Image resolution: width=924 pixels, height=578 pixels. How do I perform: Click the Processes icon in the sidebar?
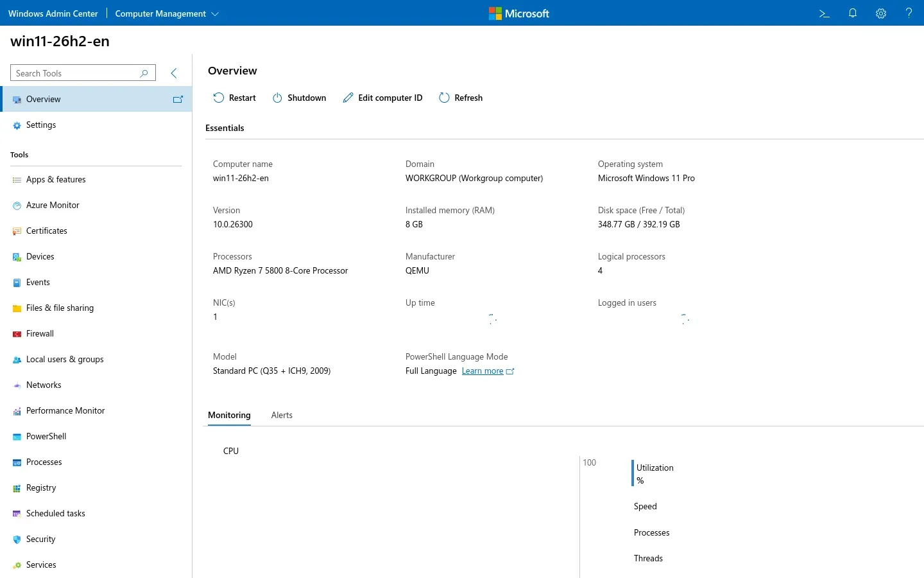[x=17, y=462]
